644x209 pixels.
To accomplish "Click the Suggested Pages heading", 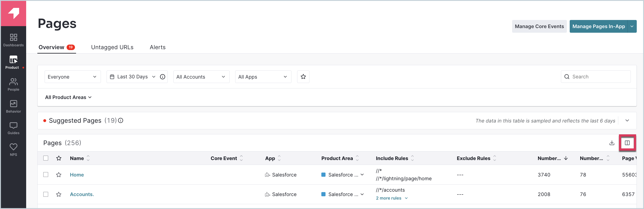I will click(x=75, y=121).
